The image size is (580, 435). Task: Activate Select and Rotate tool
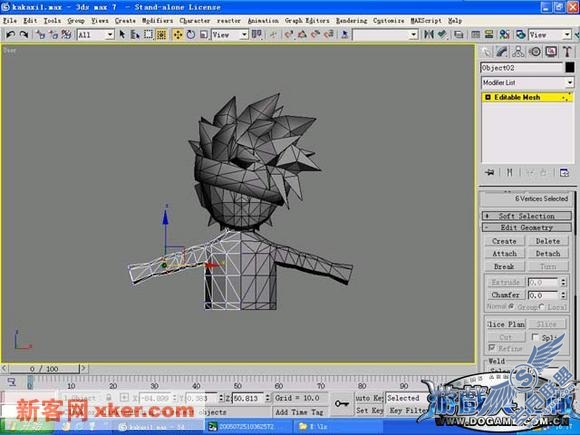(191, 35)
